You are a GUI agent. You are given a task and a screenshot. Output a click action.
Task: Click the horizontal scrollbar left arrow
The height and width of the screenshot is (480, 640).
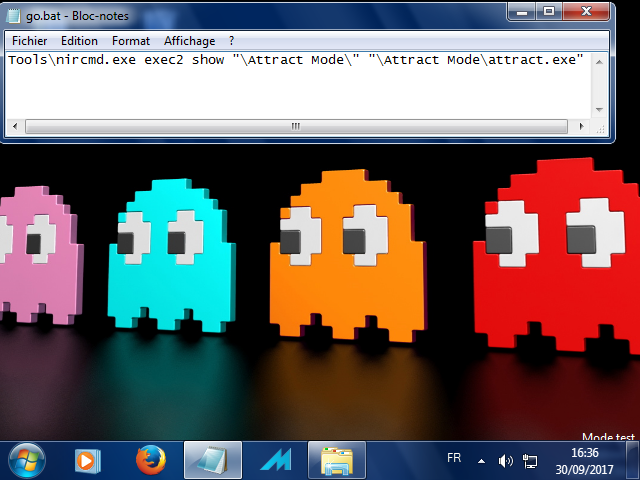coord(15,126)
